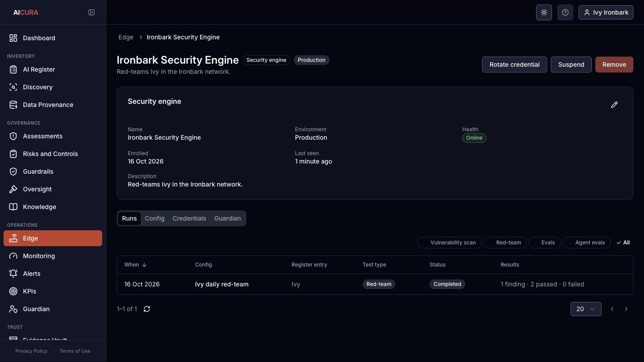Click the Oversight gavel icon
Image resolution: width=644 pixels, height=362 pixels.
pyautogui.click(x=13, y=189)
